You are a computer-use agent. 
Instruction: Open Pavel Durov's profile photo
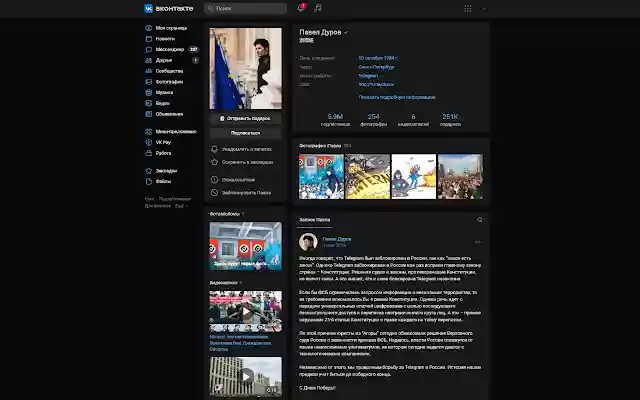[245, 69]
